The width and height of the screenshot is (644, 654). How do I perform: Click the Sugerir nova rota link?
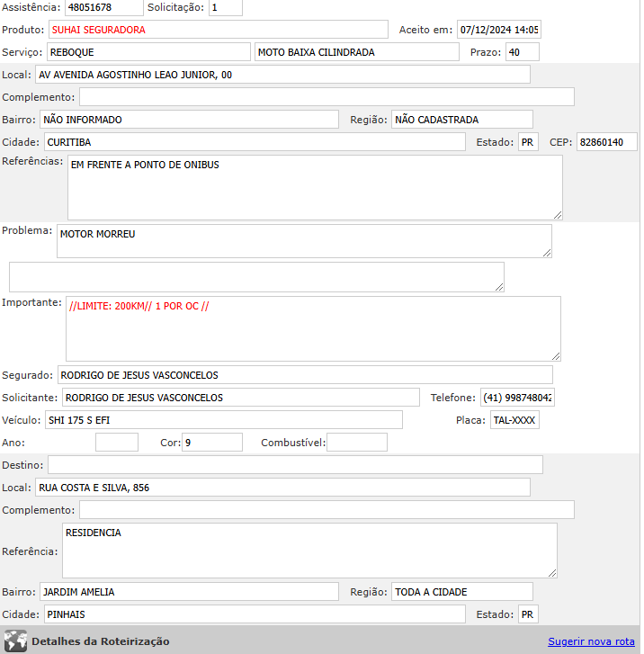pyautogui.click(x=591, y=641)
